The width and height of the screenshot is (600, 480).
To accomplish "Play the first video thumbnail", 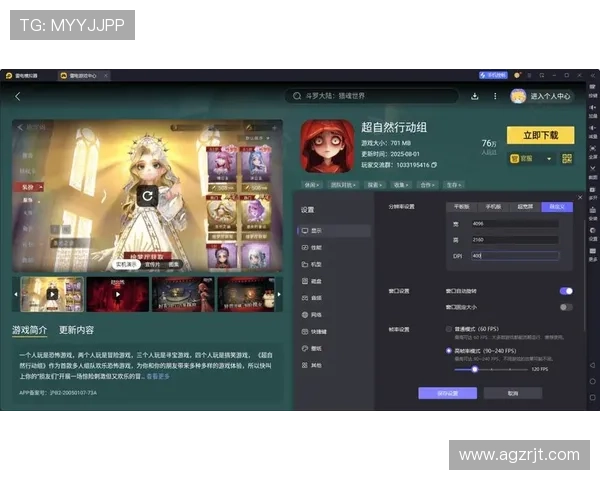I will [52, 294].
